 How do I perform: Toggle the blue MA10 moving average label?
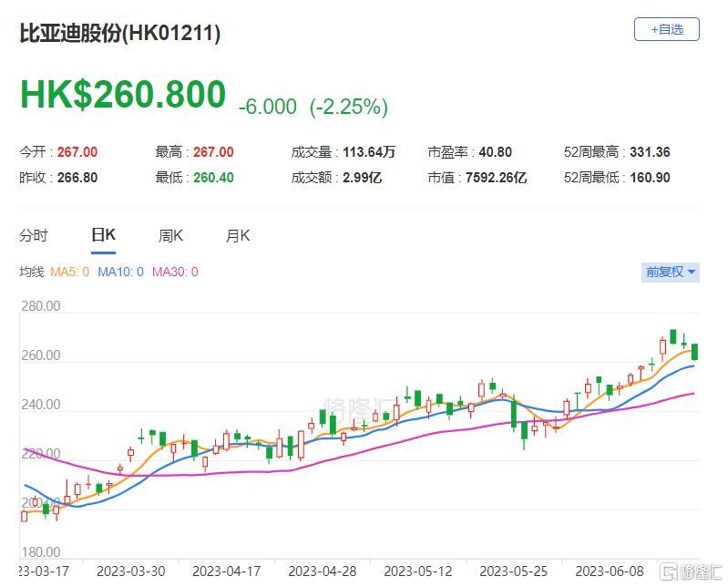tap(120, 272)
